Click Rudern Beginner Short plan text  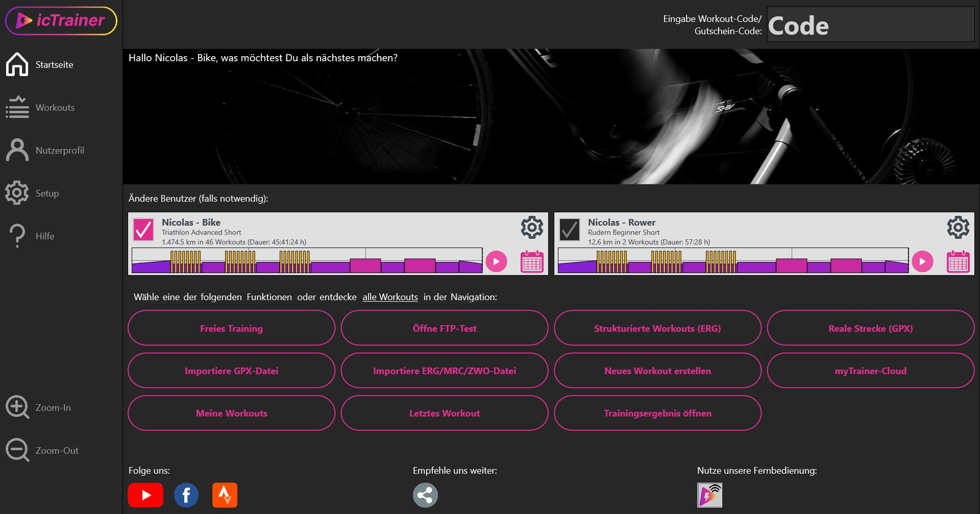click(624, 232)
